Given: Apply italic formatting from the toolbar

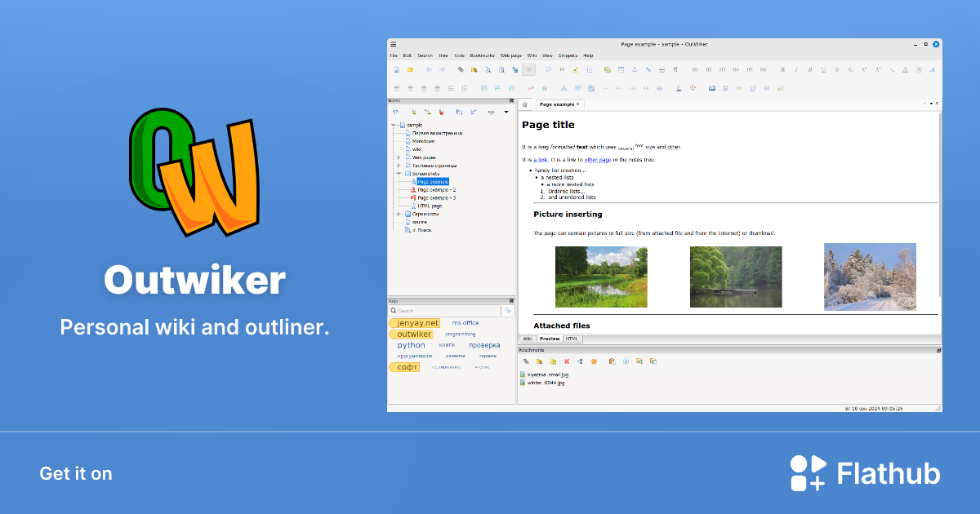Looking at the screenshot, I should point(796,69).
